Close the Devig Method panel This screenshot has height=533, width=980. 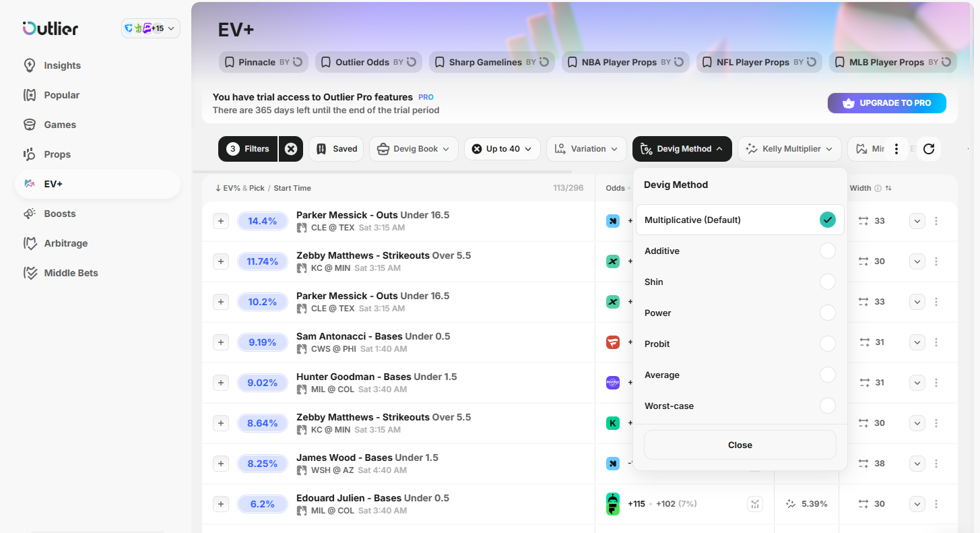tap(740, 445)
